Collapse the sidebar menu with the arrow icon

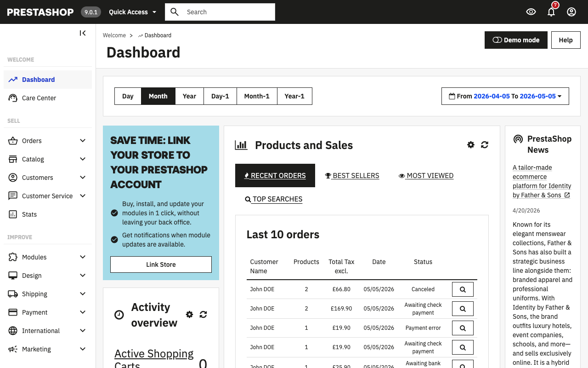tap(83, 33)
